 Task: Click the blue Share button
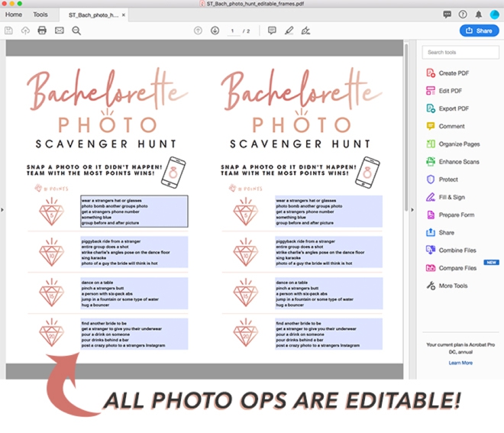pos(479,31)
